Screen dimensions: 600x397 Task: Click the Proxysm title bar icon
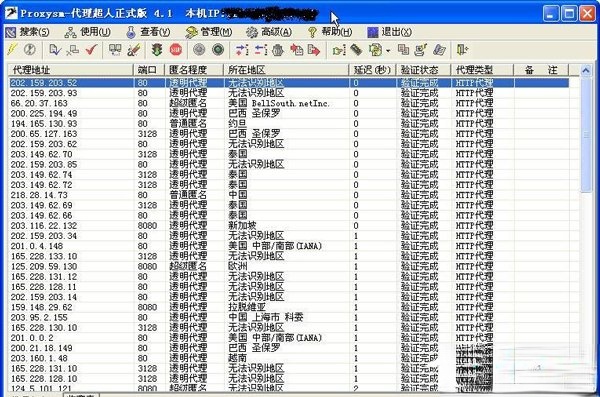(11, 13)
